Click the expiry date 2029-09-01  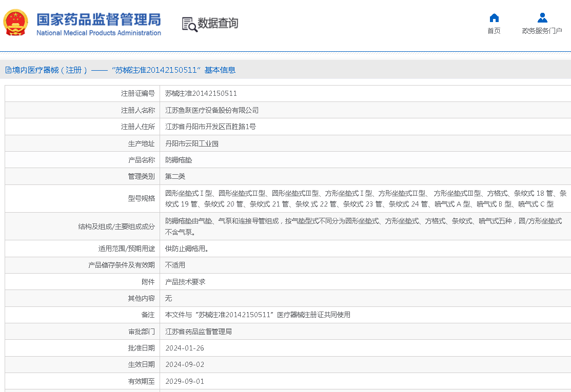(185, 381)
